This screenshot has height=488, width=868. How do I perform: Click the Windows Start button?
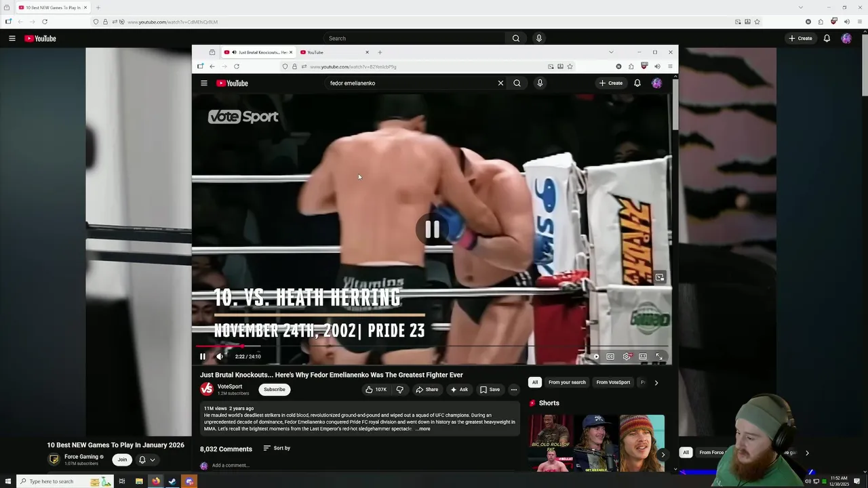click(x=8, y=481)
